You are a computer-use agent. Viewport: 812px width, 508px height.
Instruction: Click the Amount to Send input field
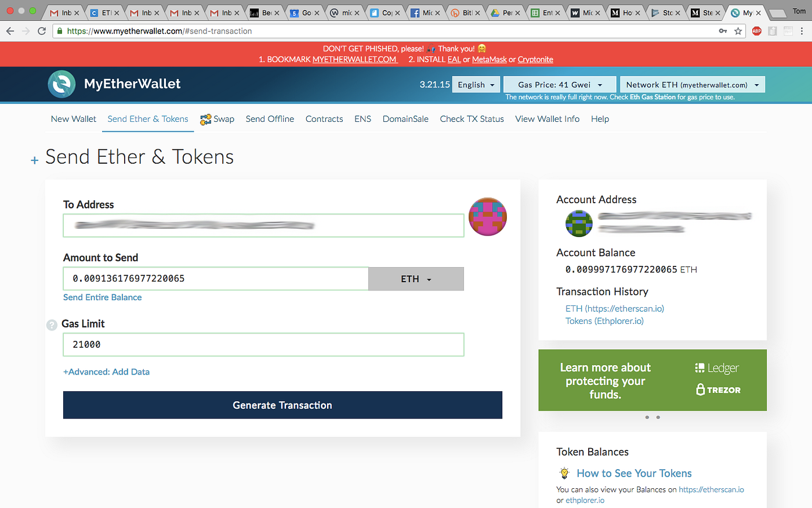[x=216, y=279]
